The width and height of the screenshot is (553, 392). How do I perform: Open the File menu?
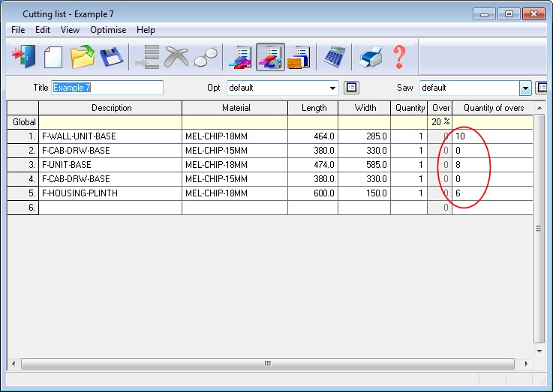point(18,30)
